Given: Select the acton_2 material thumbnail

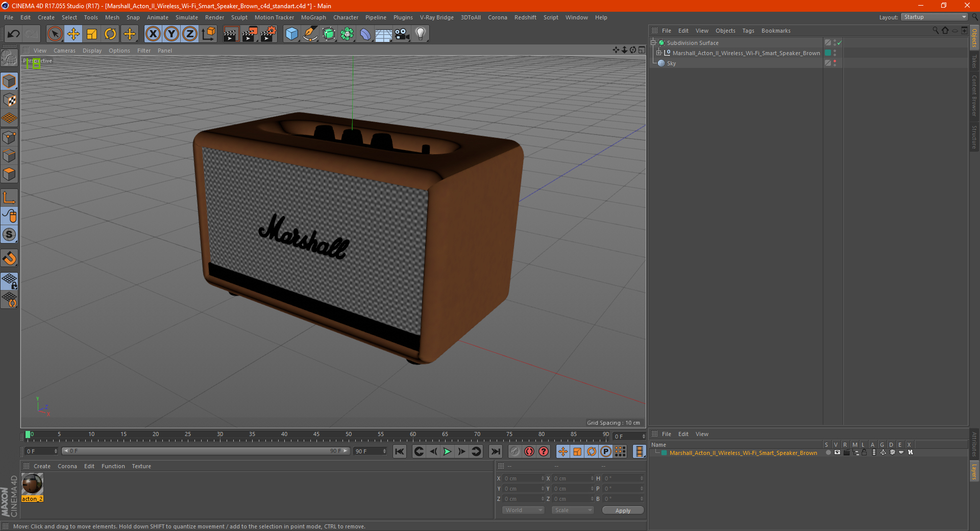Looking at the screenshot, I should coord(32,484).
